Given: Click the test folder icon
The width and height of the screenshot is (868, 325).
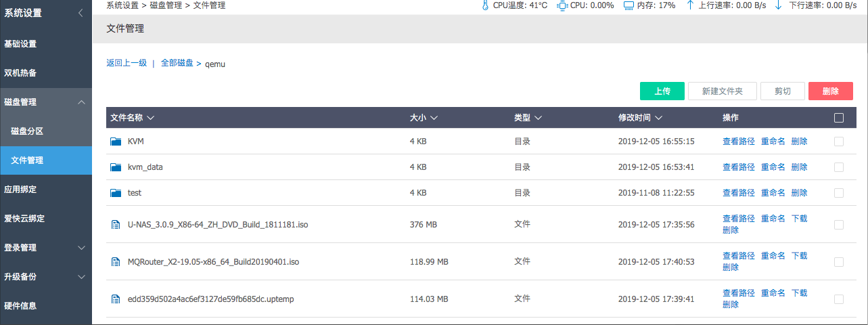Looking at the screenshot, I should pos(115,193).
